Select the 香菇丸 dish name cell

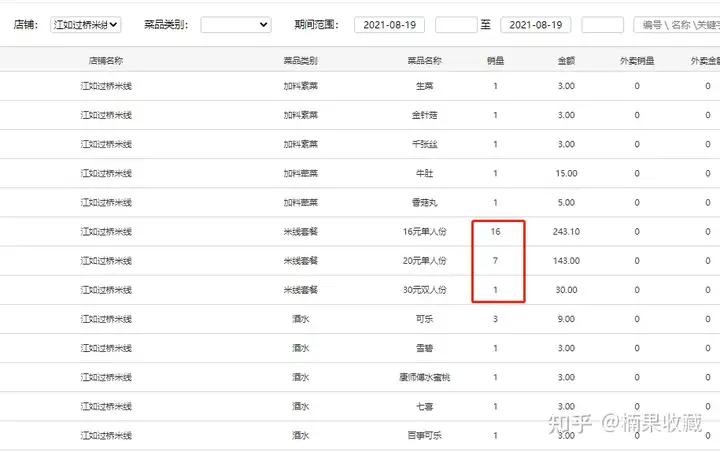[424, 203]
